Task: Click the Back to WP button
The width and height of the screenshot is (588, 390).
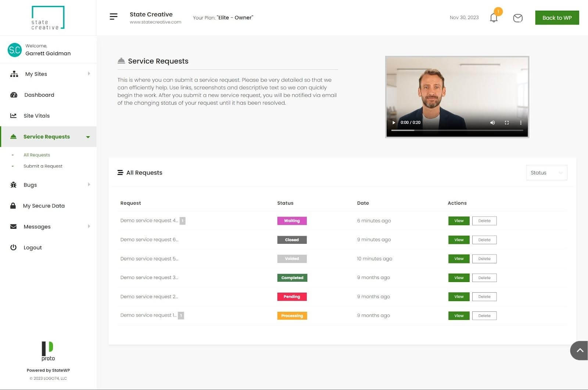Action: [x=557, y=18]
